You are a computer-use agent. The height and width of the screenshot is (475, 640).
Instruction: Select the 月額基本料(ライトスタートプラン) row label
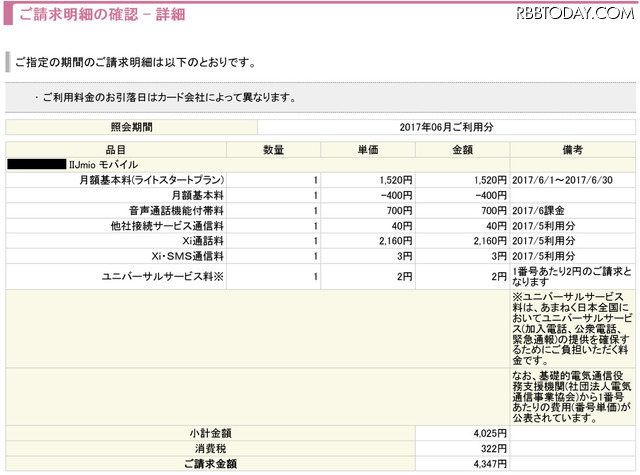point(152,180)
